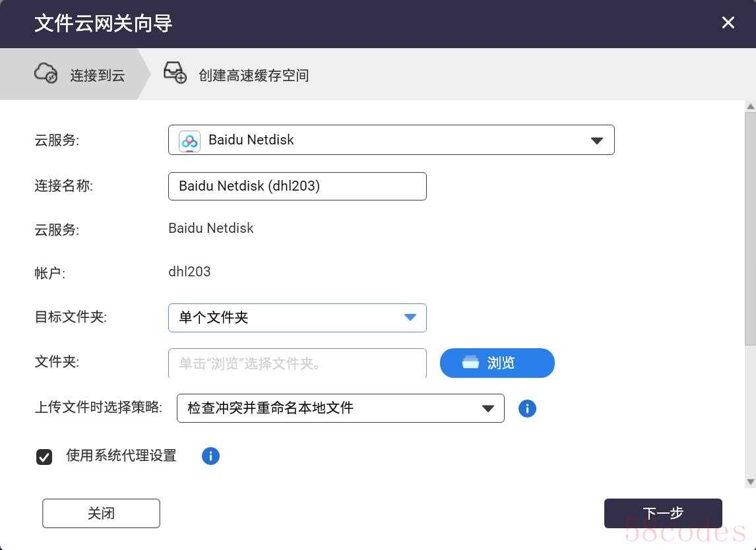Click the scrollbar up arrow

point(750,107)
